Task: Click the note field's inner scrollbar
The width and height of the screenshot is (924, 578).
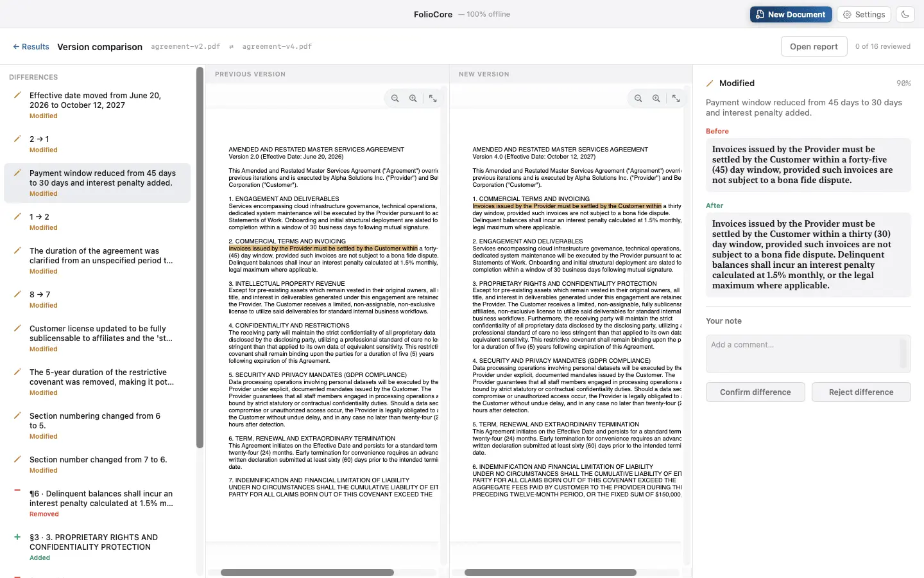Action: tap(903, 353)
